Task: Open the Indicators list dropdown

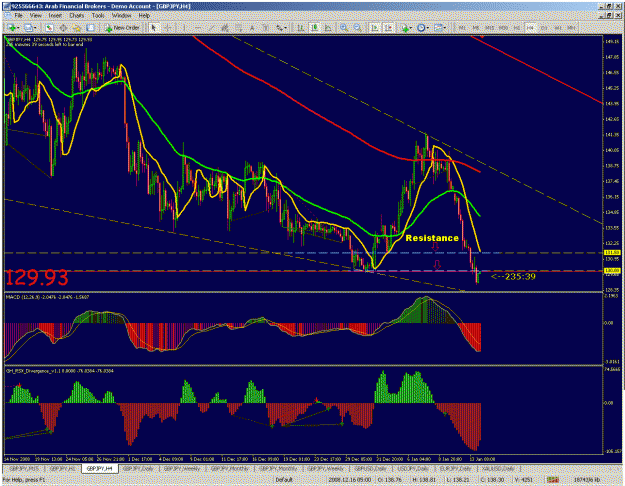Action: click(x=406, y=28)
